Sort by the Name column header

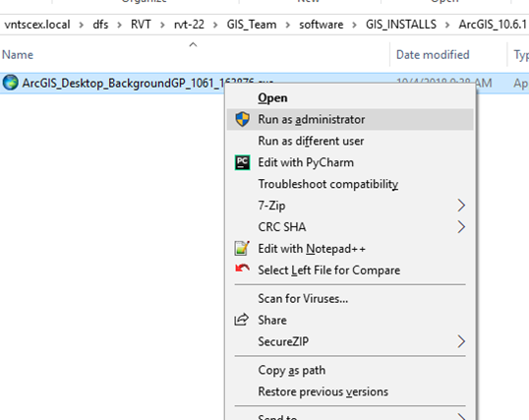click(x=18, y=55)
